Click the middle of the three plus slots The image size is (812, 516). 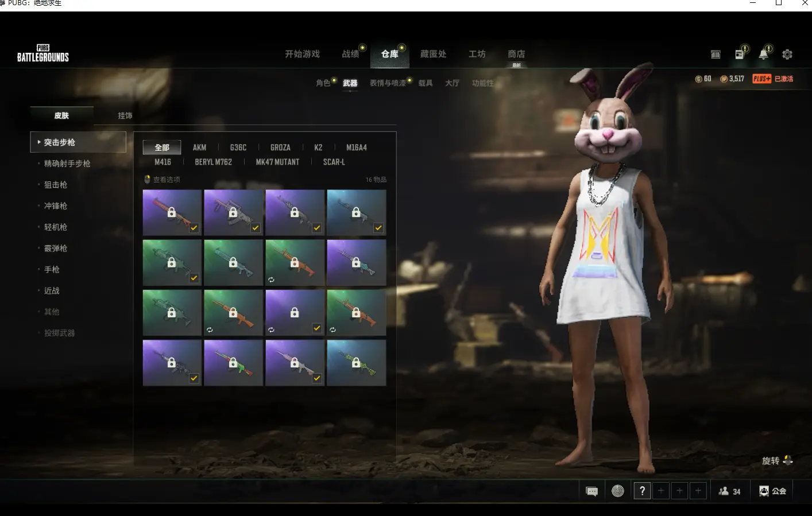coord(679,491)
